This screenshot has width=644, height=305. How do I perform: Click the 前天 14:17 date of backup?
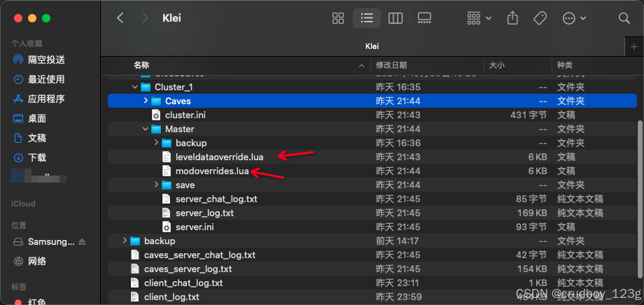point(397,241)
